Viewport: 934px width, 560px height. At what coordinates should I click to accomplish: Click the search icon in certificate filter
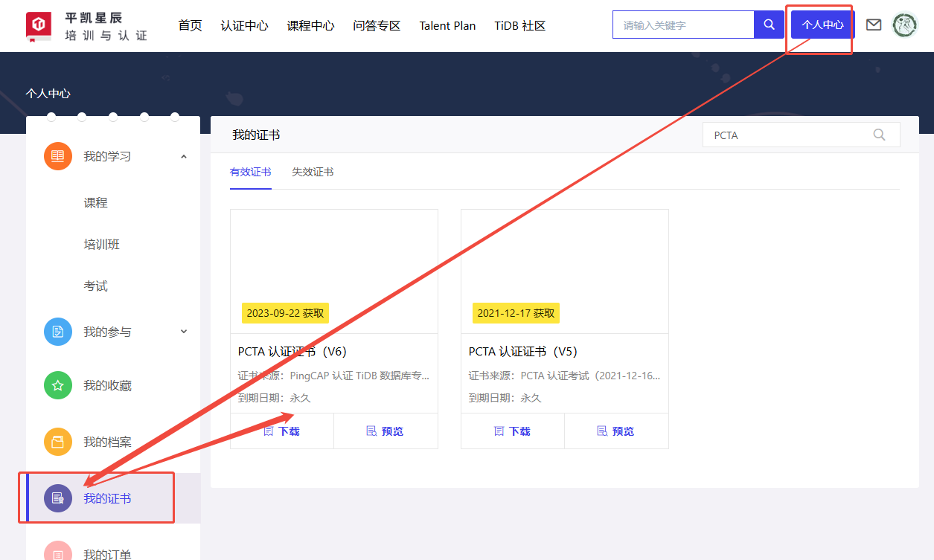point(879,135)
